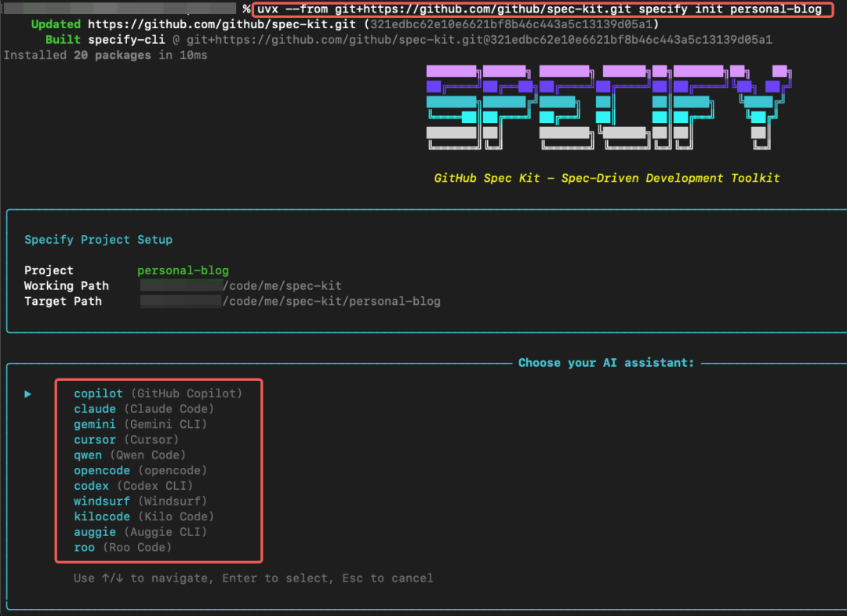This screenshot has height=616, width=847.
Task: Select the kilocode (Kilo Code) option
Action: (x=144, y=516)
